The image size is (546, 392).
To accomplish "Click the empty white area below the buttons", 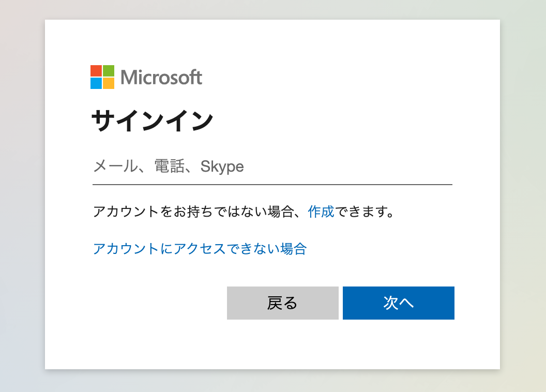I will 272,344.
